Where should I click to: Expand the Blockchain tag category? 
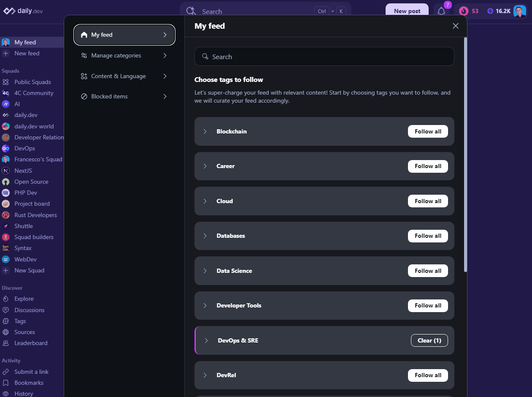coord(205,131)
